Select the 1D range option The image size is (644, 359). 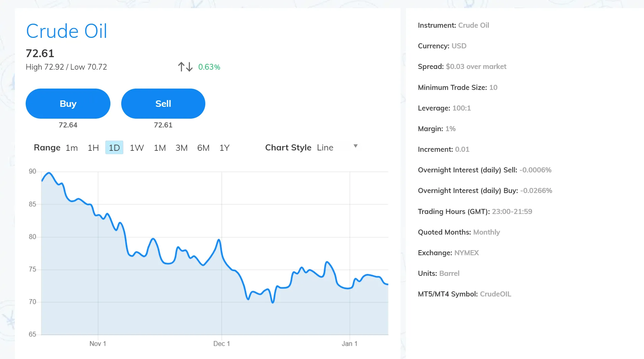click(x=114, y=148)
